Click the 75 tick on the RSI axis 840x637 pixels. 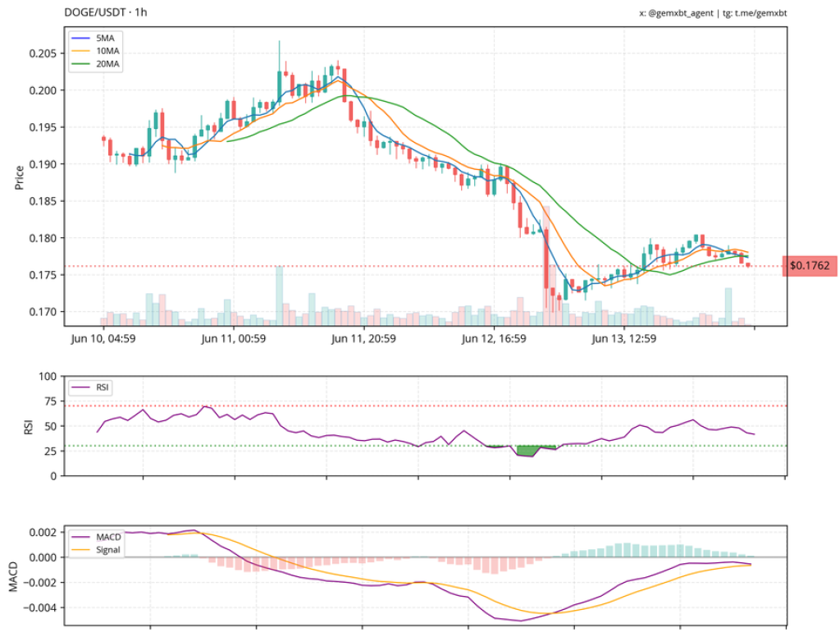[49, 401]
